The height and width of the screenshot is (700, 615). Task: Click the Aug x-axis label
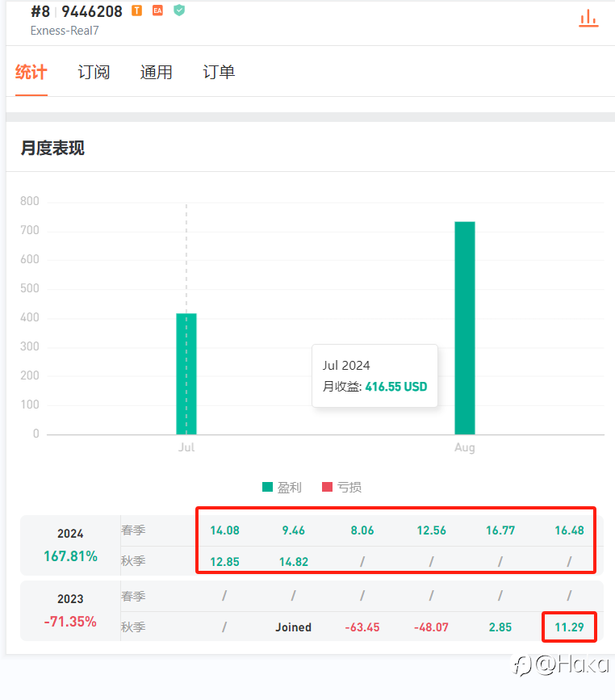(465, 447)
